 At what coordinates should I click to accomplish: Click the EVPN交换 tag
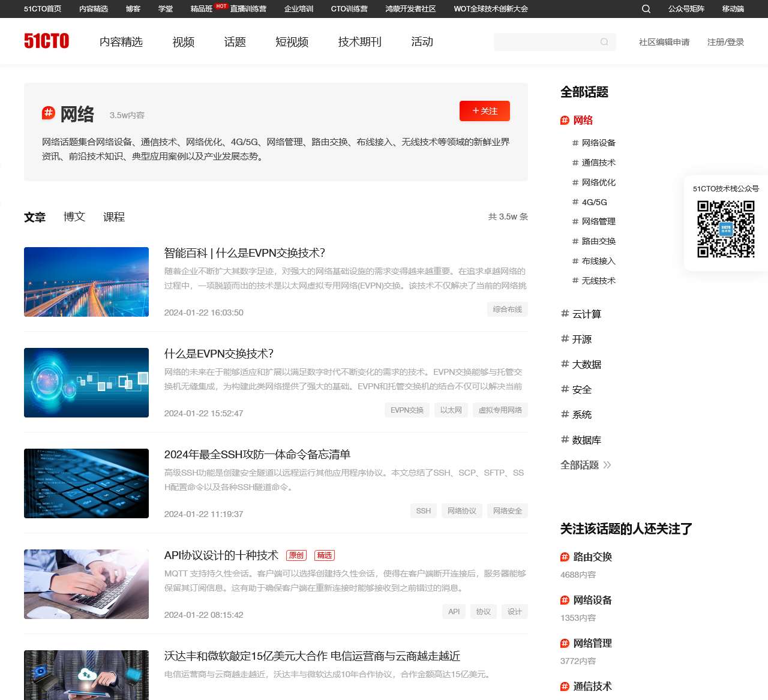coord(407,410)
